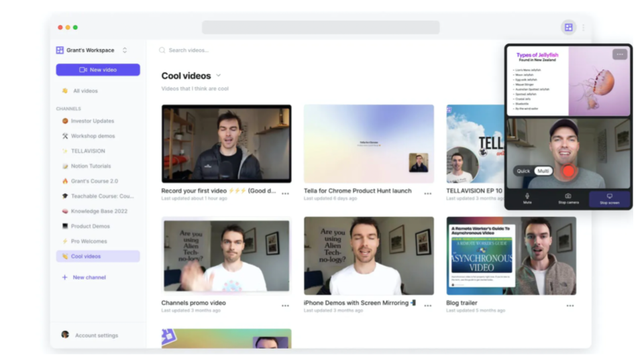This screenshot has height=362, width=644.
Task: Stop camera in recorder popup
Action: pos(568,199)
